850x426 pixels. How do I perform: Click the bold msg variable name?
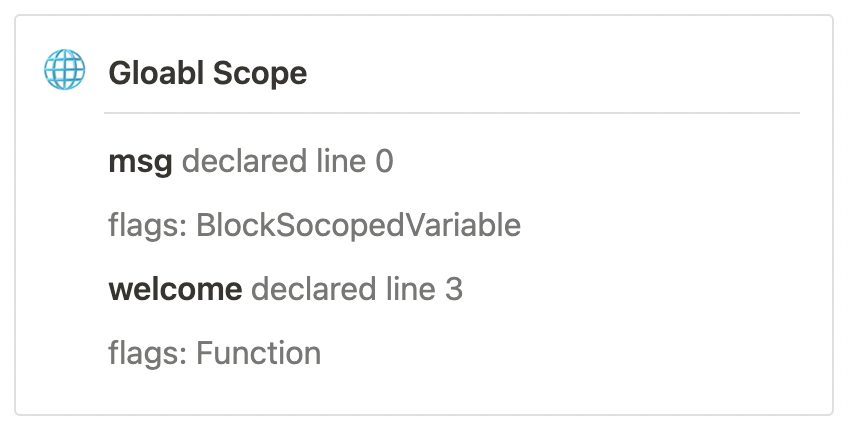(x=140, y=162)
